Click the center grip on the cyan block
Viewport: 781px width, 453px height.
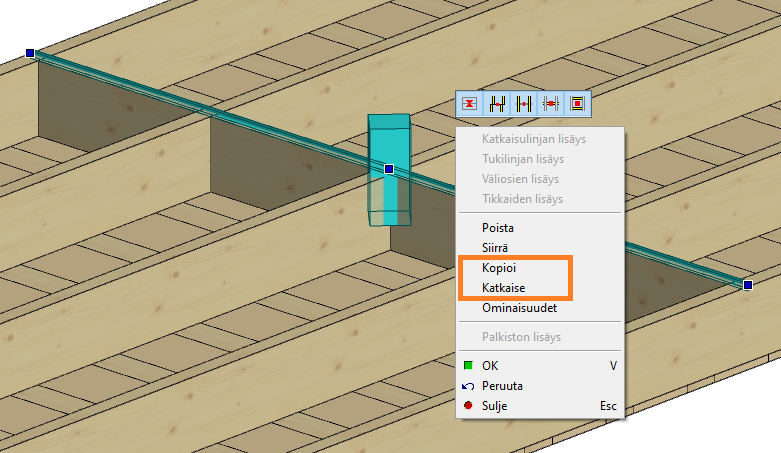coord(389,169)
